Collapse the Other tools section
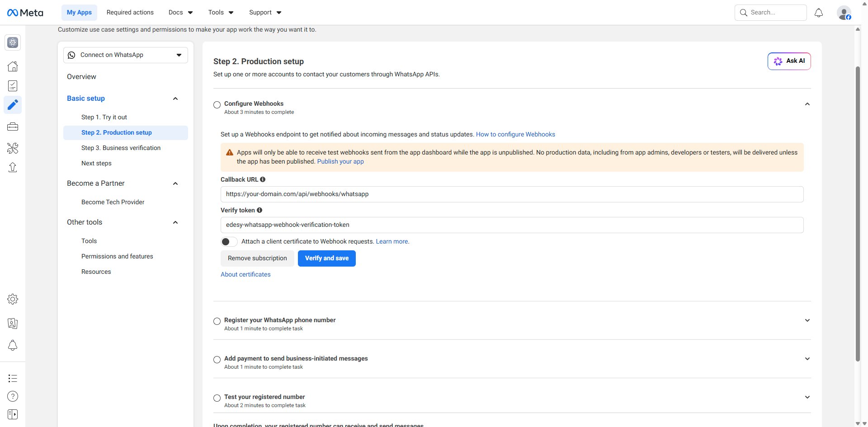 [175, 222]
